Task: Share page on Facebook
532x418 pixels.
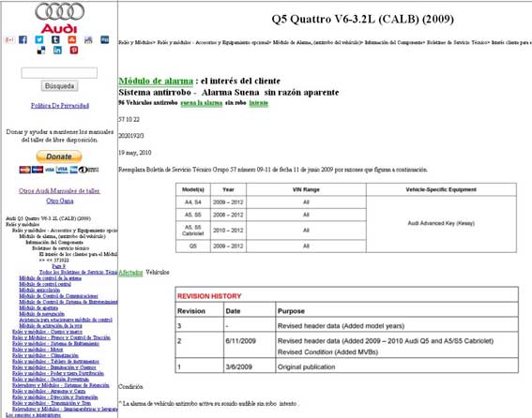Action: (23, 39)
